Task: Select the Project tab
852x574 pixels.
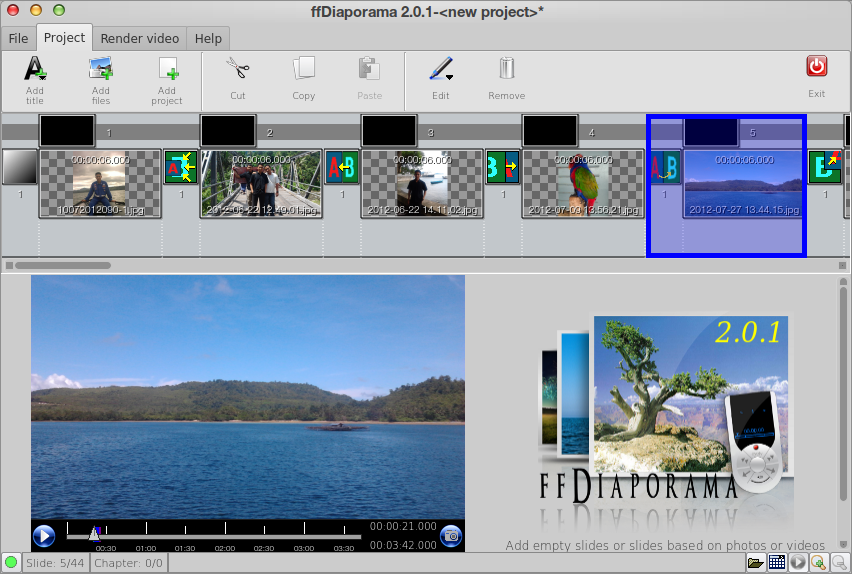Action: pos(64,38)
